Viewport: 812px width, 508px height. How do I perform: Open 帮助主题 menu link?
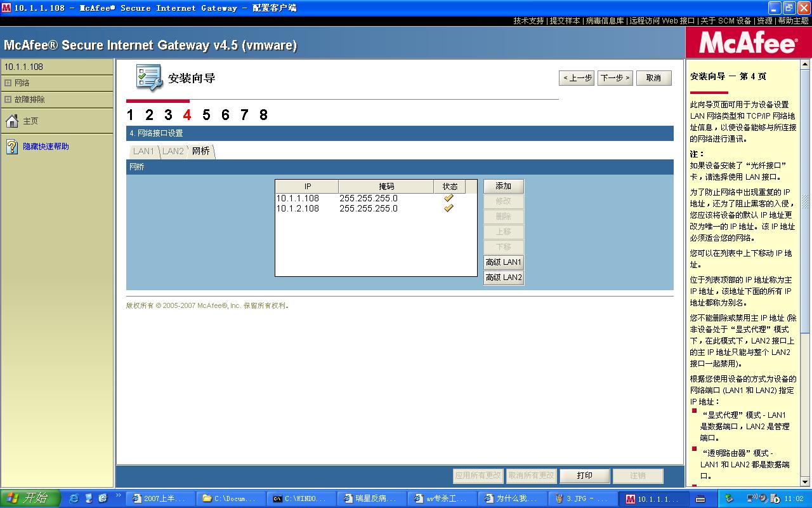point(793,21)
